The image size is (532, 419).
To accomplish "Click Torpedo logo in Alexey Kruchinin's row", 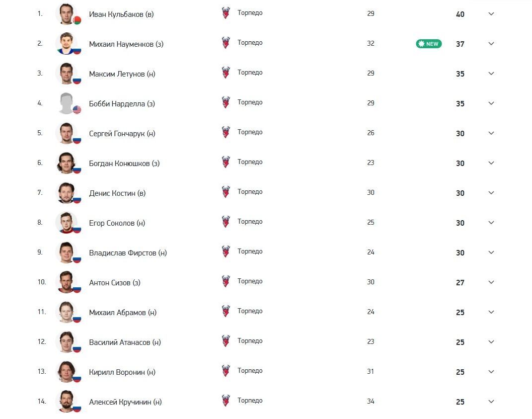I will click(x=226, y=401).
